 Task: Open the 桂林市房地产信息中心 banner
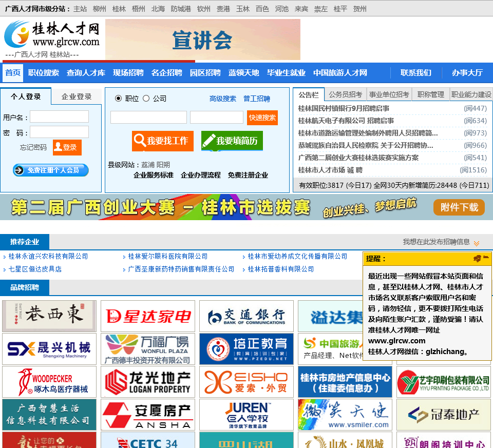[345, 382]
